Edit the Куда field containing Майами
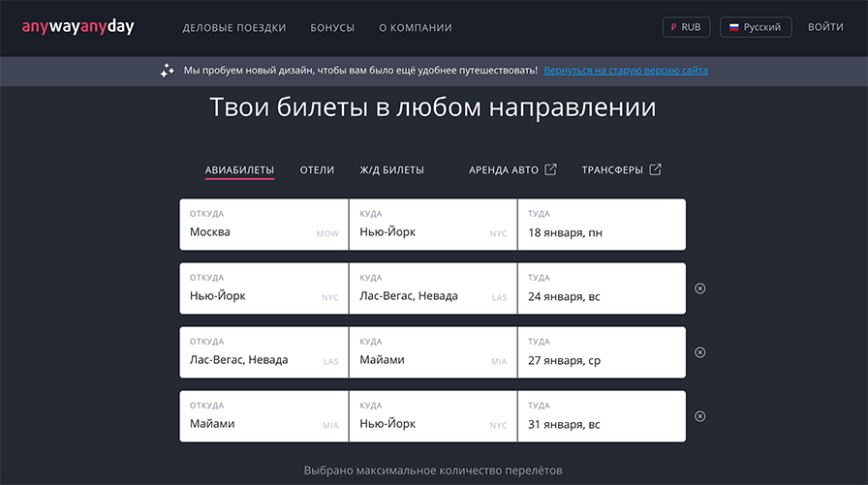This screenshot has width=868, height=485. point(432,352)
